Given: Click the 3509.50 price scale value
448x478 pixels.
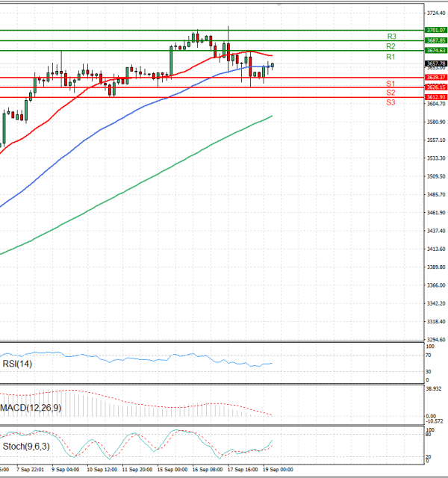Looking at the screenshot, I should pyautogui.click(x=436, y=176).
